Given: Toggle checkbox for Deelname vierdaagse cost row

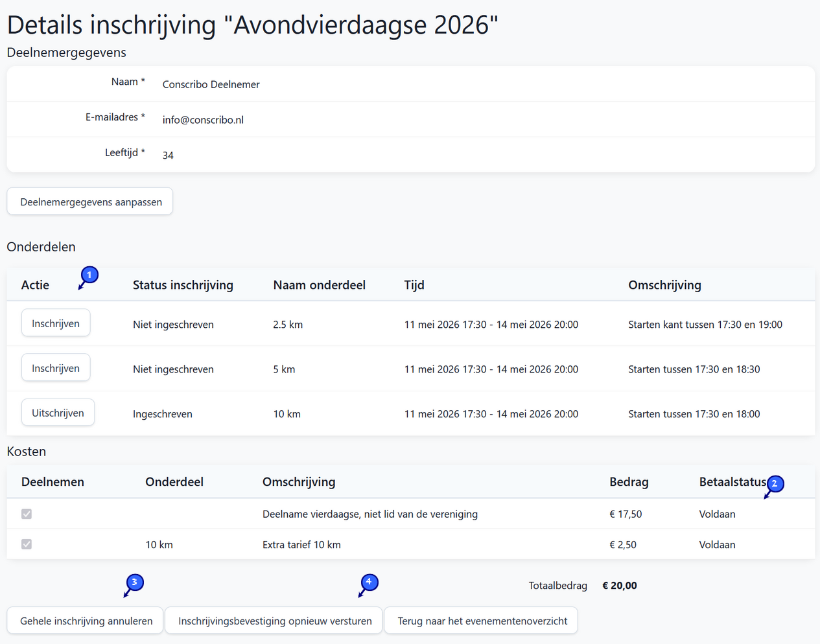Looking at the screenshot, I should [27, 514].
